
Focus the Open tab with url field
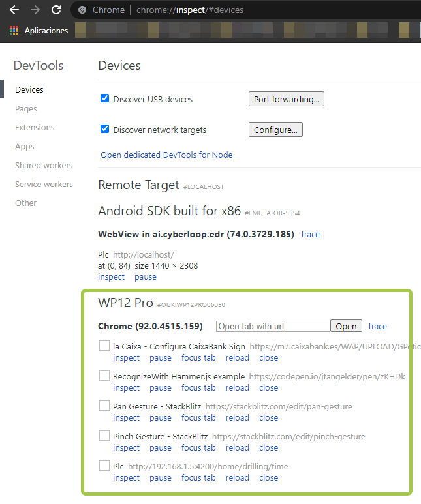pyautogui.click(x=273, y=326)
